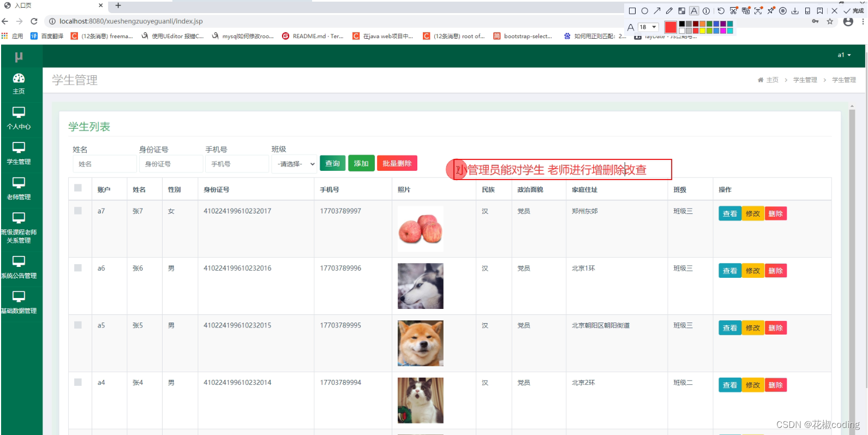Select the mosaic blur tool
868x435 pixels.
tap(682, 11)
